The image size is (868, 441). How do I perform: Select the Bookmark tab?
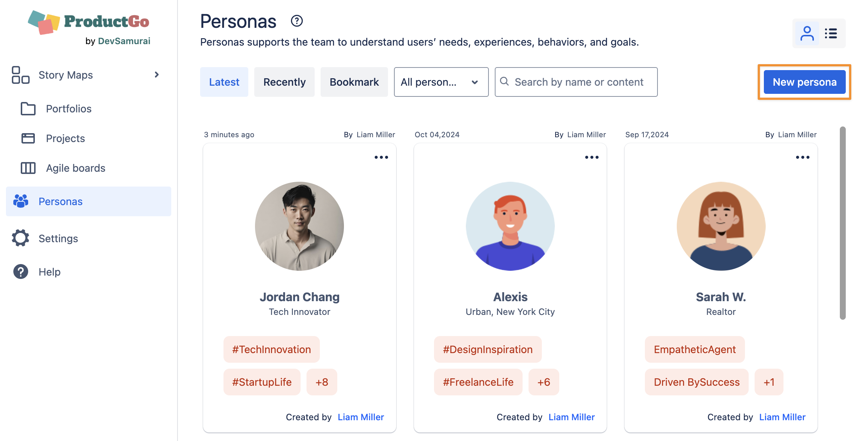[x=354, y=82]
